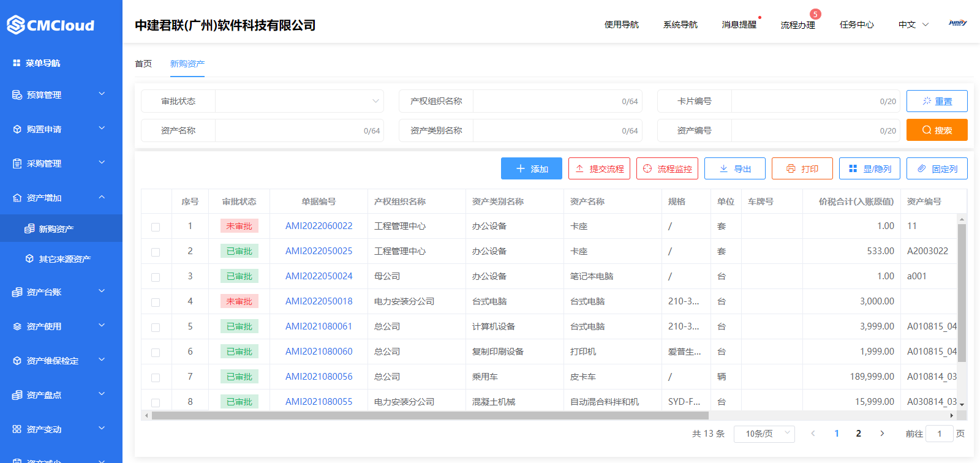Open the 10条/页 page size dropdown
Screen dimensions: 980x463
(764, 434)
